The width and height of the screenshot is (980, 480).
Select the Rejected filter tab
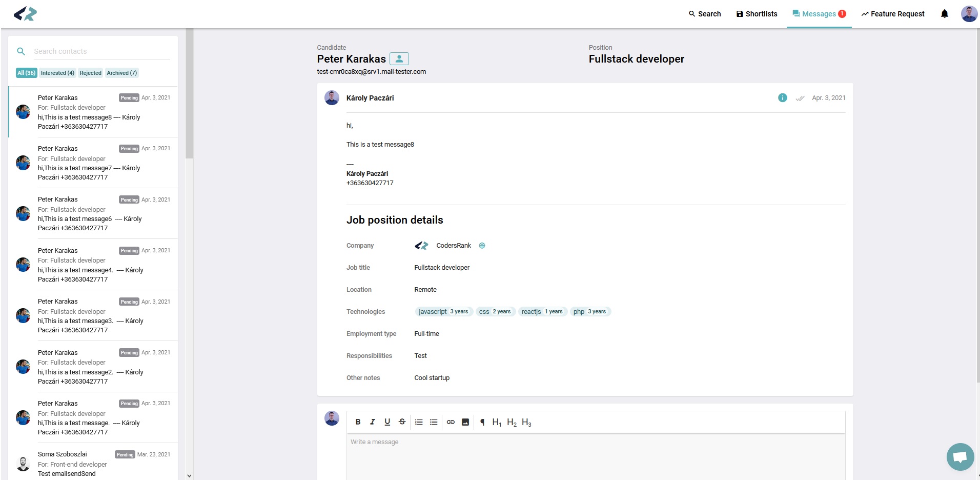point(91,73)
